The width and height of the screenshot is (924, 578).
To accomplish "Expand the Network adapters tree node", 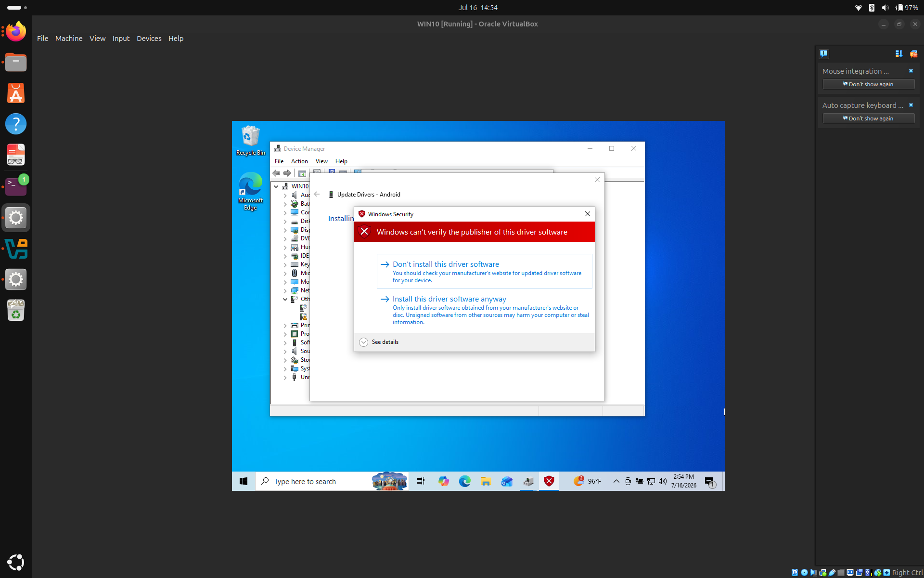I will [x=285, y=291].
